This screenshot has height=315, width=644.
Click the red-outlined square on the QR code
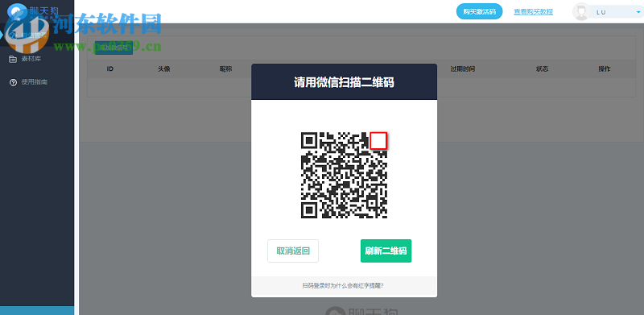point(378,141)
